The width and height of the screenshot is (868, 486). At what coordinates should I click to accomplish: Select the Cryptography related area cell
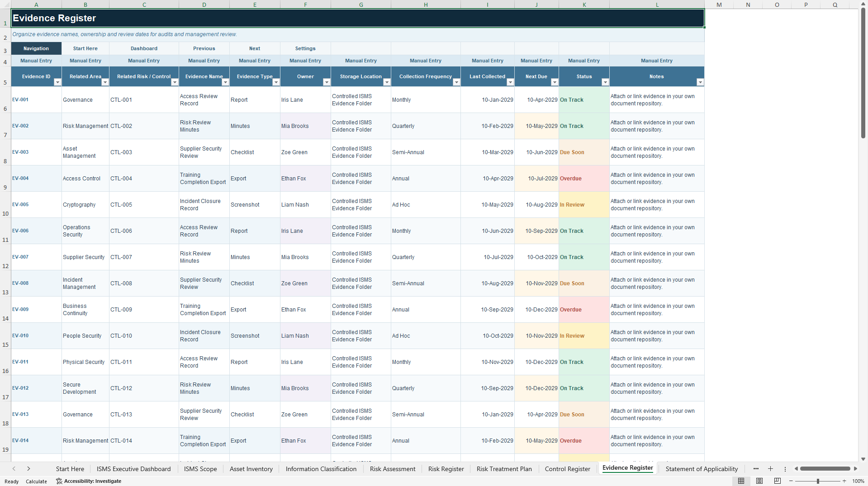point(85,205)
